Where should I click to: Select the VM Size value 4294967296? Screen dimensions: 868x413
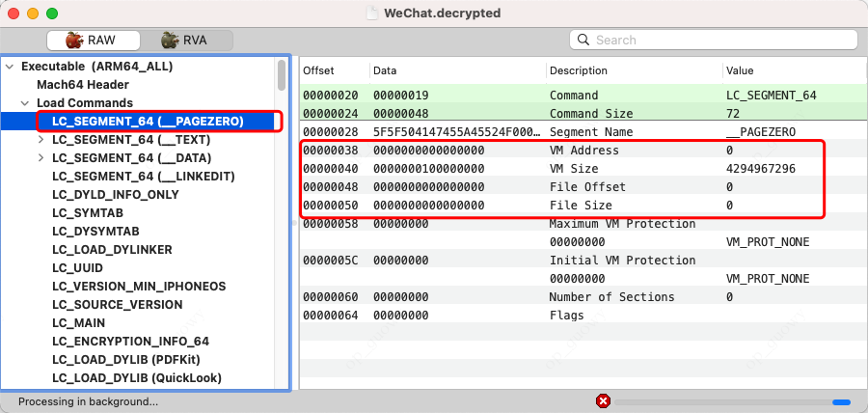761,168
